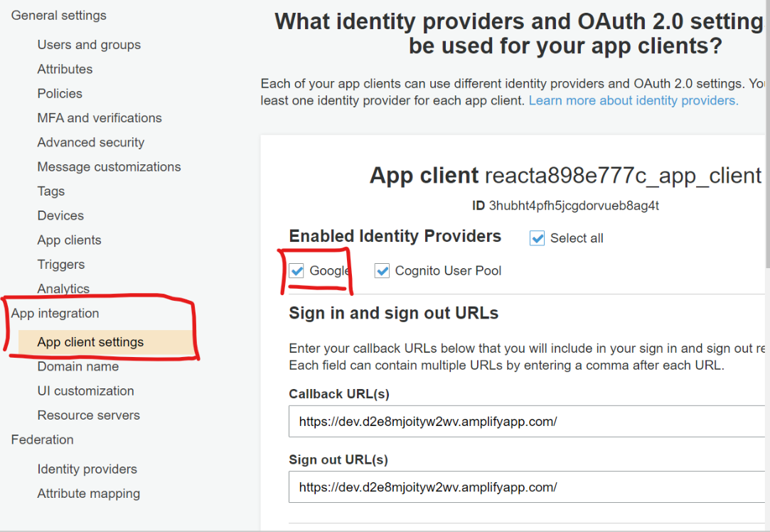Follow Learn more about identity providers link
This screenshot has height=532, width=770.
click(633, 101)
